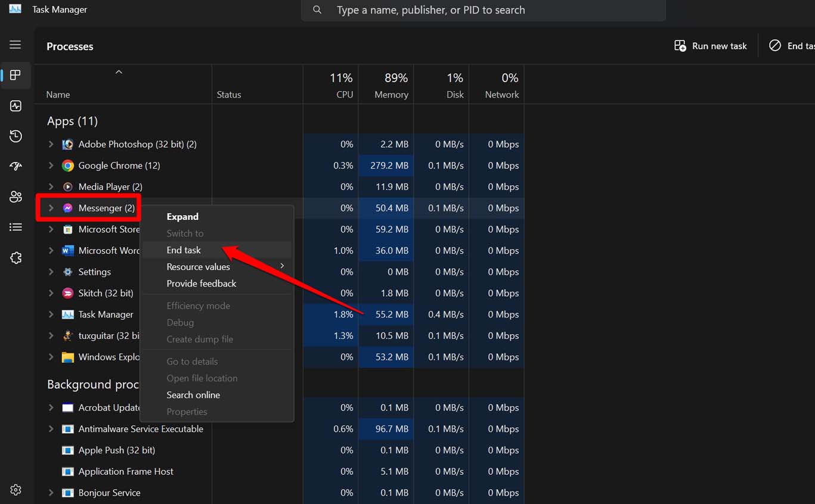Click the Skitch app icon
Viewport: 815px width, 504px height.
point(68,293)
